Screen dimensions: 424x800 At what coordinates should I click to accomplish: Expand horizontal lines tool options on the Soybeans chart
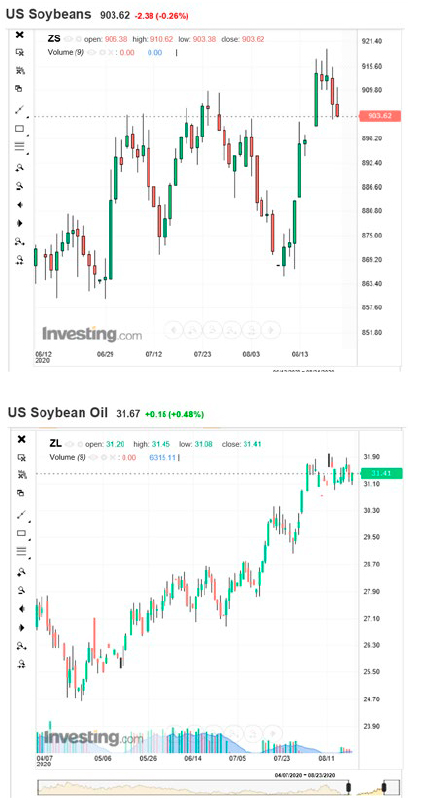pyautogui.click(x=27, y=154)
